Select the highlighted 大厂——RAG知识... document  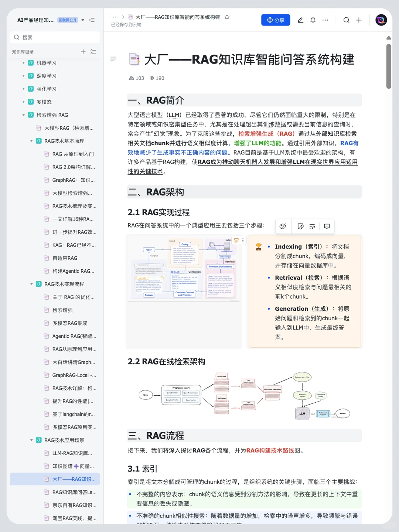[55, 479]
